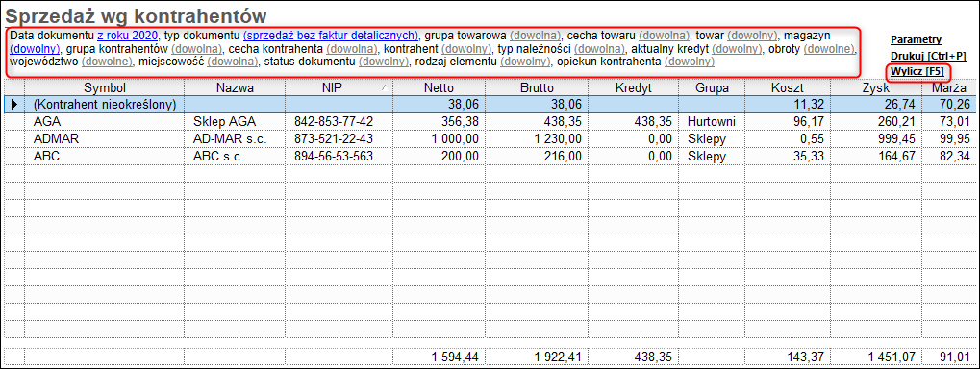
Task: Sort by the Grupa column header
Action: [x=712, y=88]
